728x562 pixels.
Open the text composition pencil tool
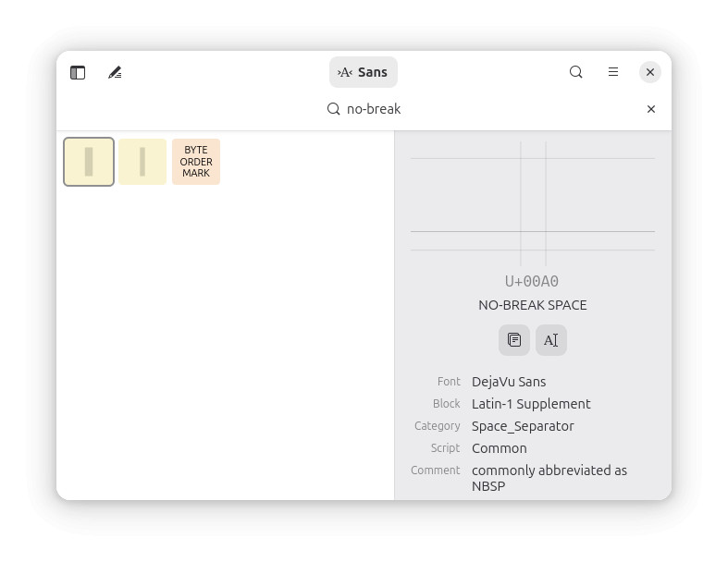pyautogui.click(x=115, y=72)
